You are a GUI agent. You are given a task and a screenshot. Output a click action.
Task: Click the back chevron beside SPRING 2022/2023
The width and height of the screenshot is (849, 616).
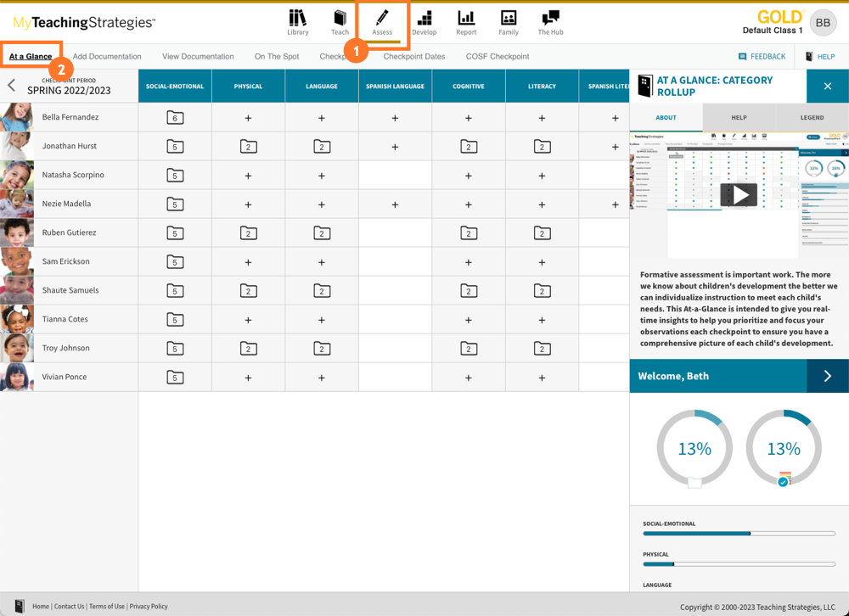[x=11, y=85]
